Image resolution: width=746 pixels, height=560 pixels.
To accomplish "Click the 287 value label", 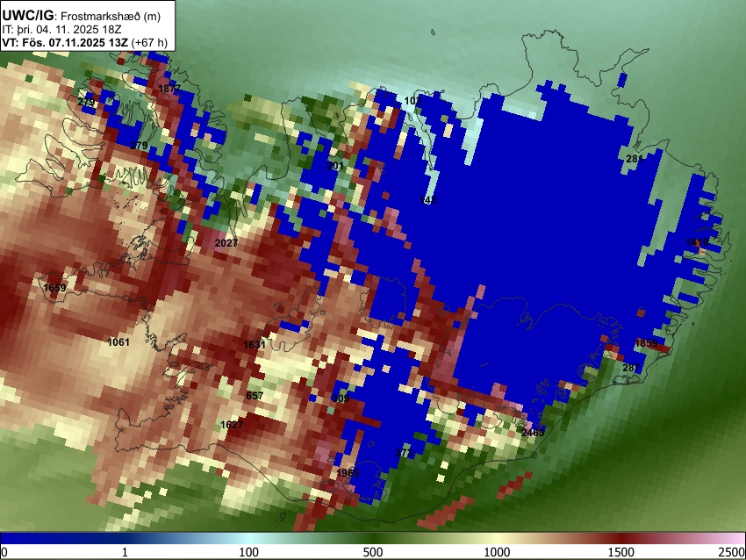I will [x=631, y=368].
